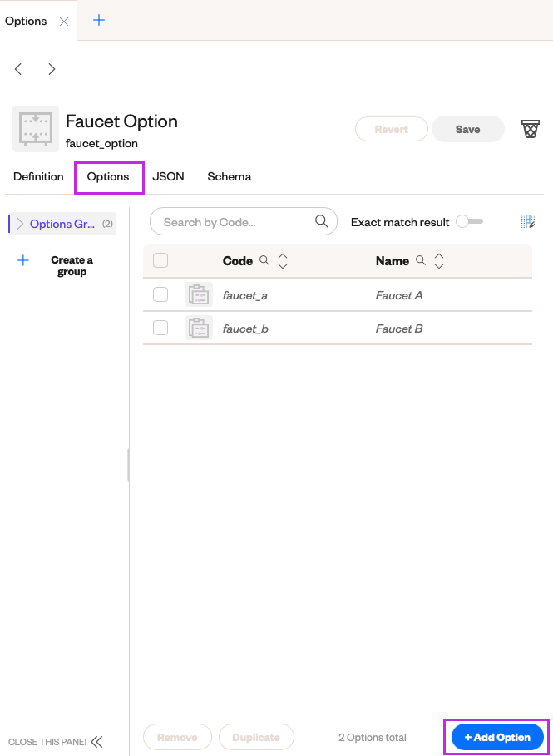553x756 pixels.
Task: Focus the Search by Code field
Action: (x=244, y=222)
